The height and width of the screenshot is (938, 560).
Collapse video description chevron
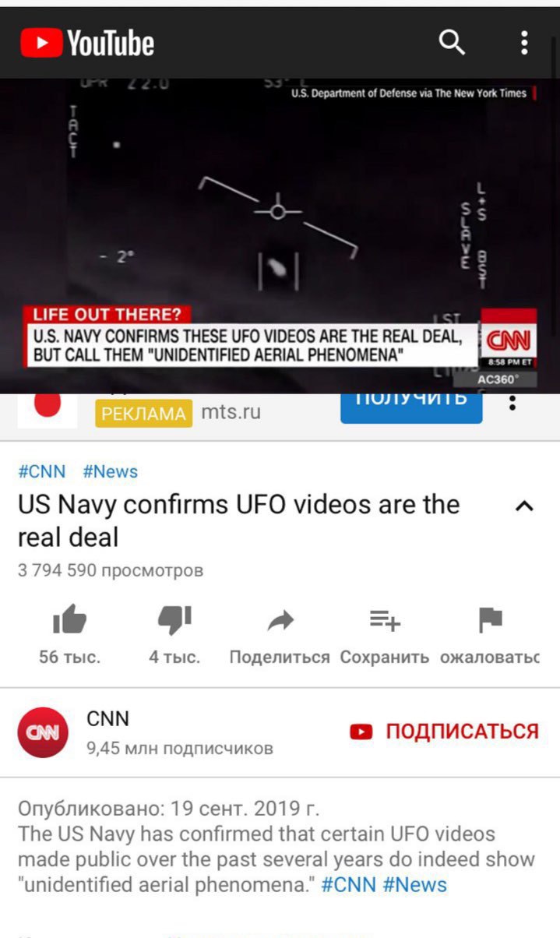tap(524, 506)
